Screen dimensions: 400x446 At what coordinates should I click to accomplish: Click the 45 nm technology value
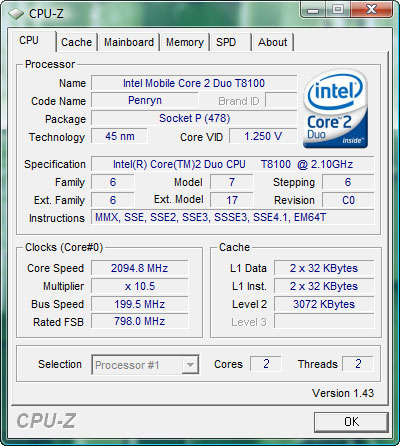[119, 136]
